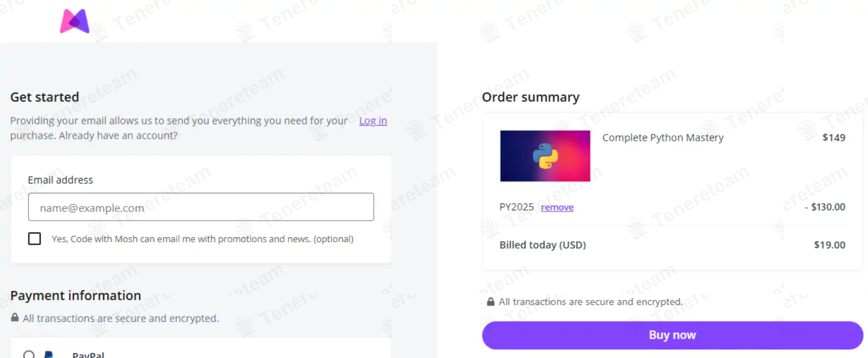Image resolution: width=868 pixels, height=358 pixels.
Task: Open the Log in link
Action: 373,121
